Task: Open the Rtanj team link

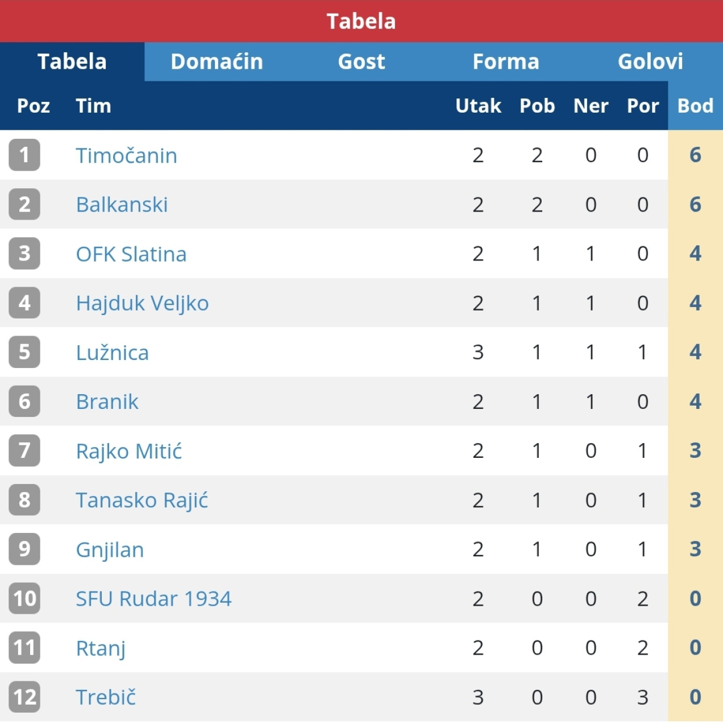Action: coord(101,648)
